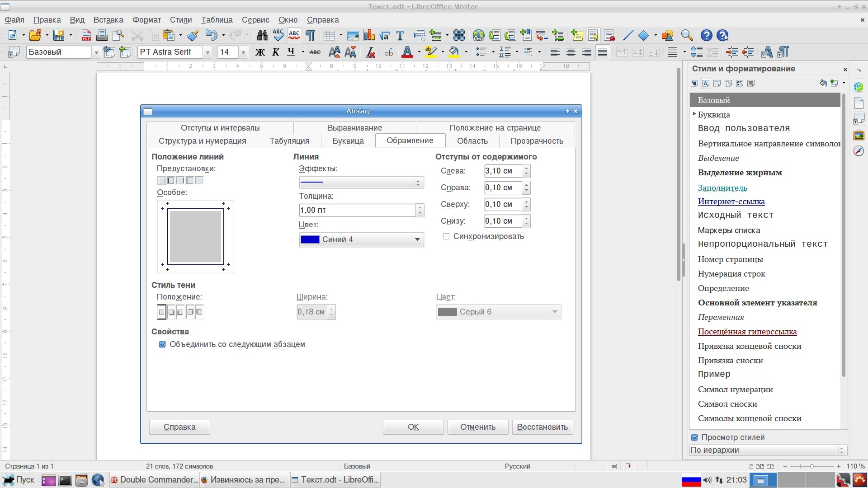Image resolution: width=868 pixels, height=488 pixels.
Task: Click the Отменить button
Action: pyautogui.click(x=478, y=427)
